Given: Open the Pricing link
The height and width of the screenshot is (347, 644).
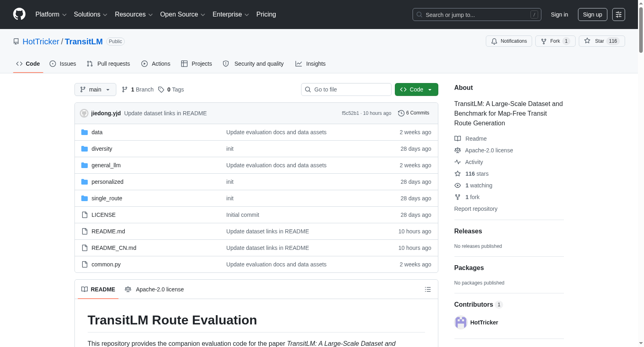Looking at the screenshot, I should click(x=266, y=15).
